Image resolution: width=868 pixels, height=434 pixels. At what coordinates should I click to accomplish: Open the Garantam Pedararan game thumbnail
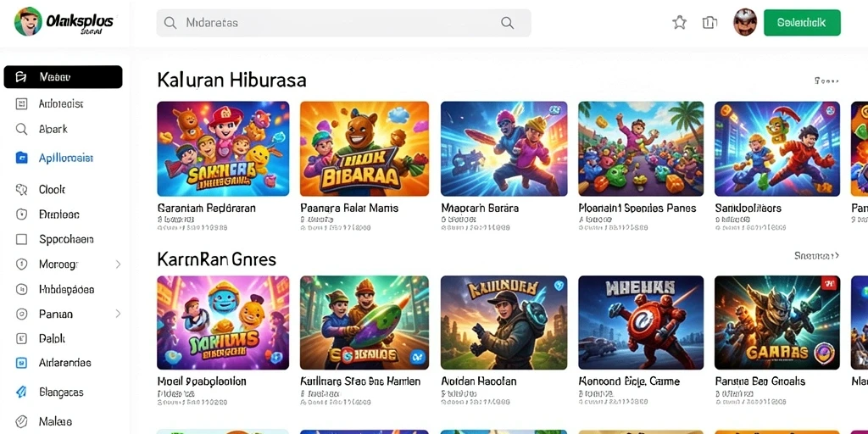223,148
